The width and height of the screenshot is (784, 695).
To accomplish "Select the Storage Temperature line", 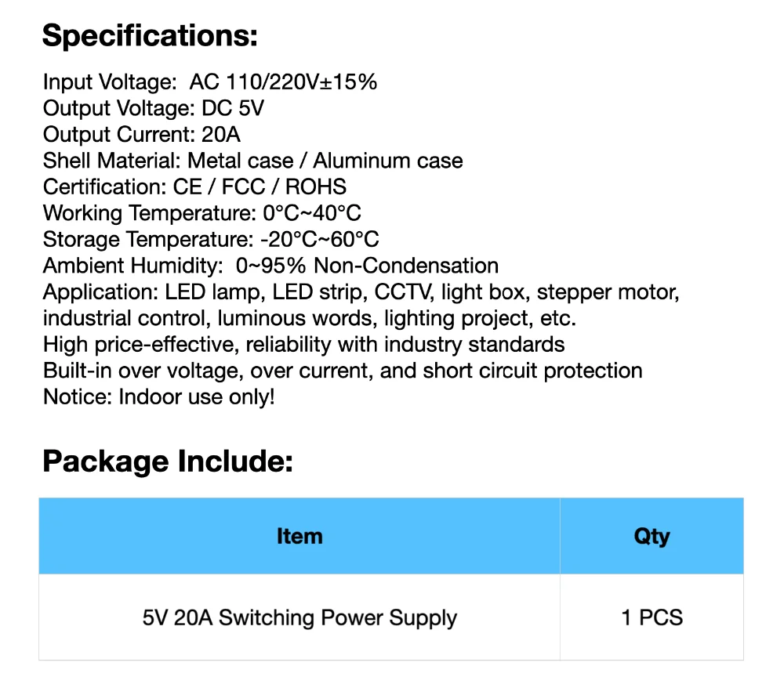I will click(x=211, y=239).
